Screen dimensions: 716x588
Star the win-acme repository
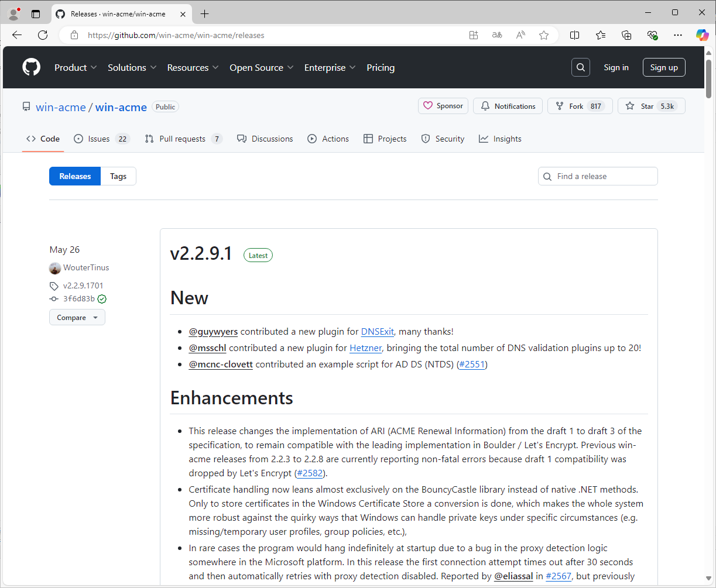(651, 106)
